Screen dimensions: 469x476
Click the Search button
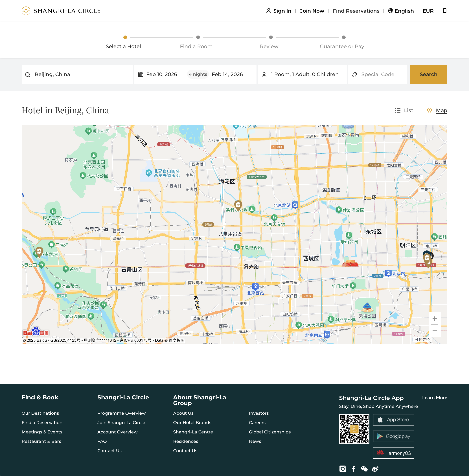(428, 74)
